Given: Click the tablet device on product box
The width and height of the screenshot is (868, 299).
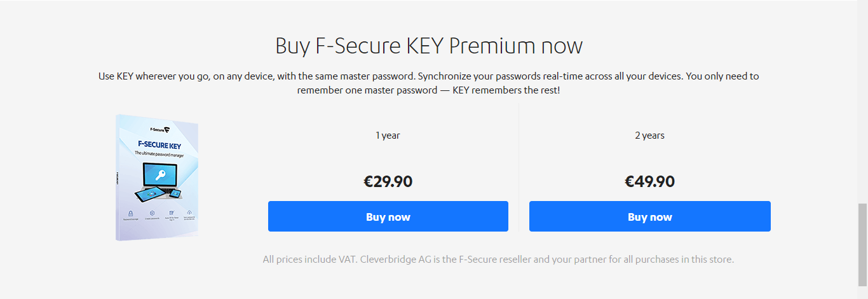Looking at the screenshot, I should click(x=149, y=195).
